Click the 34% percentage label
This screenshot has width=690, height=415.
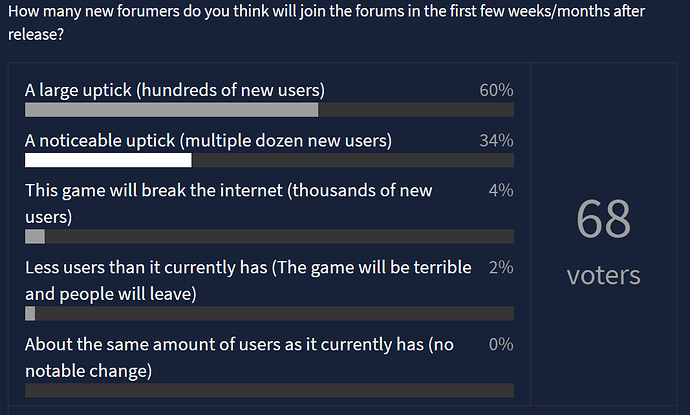point(496,141)
